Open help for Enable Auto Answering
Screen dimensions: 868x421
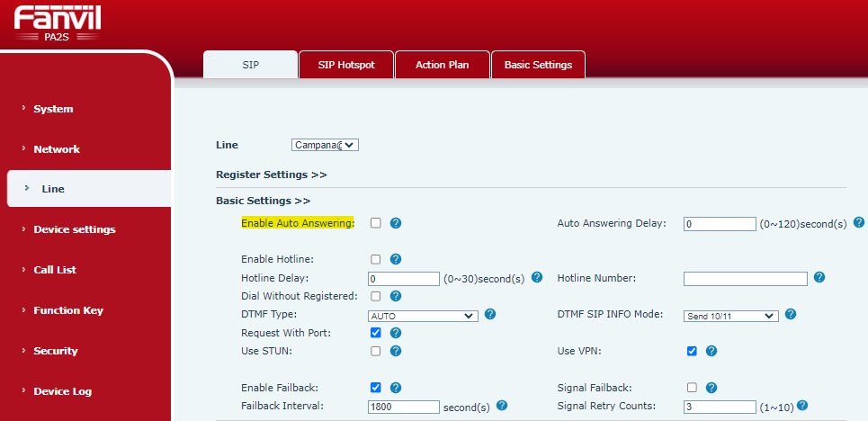pyautogui.click(x=395, y=223)
